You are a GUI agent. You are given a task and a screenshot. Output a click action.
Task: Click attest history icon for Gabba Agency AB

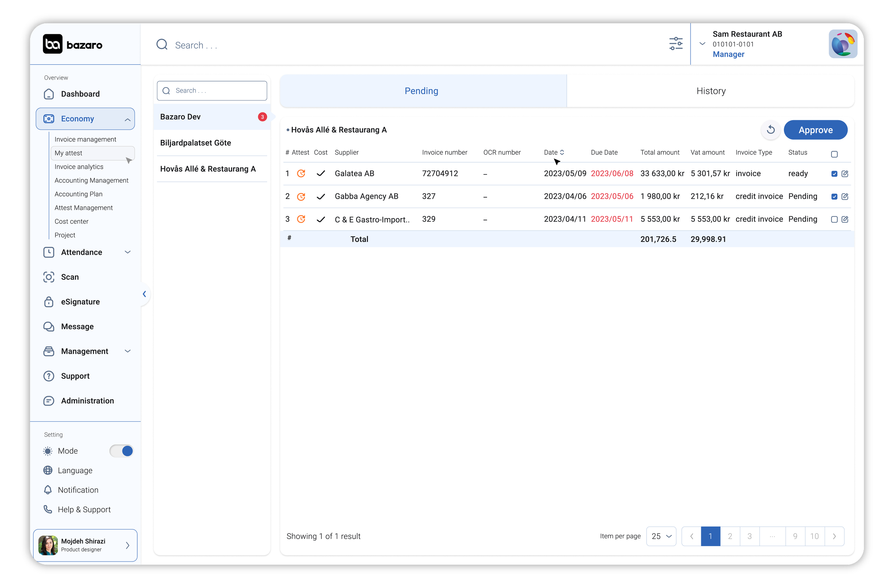click(301, 196)
